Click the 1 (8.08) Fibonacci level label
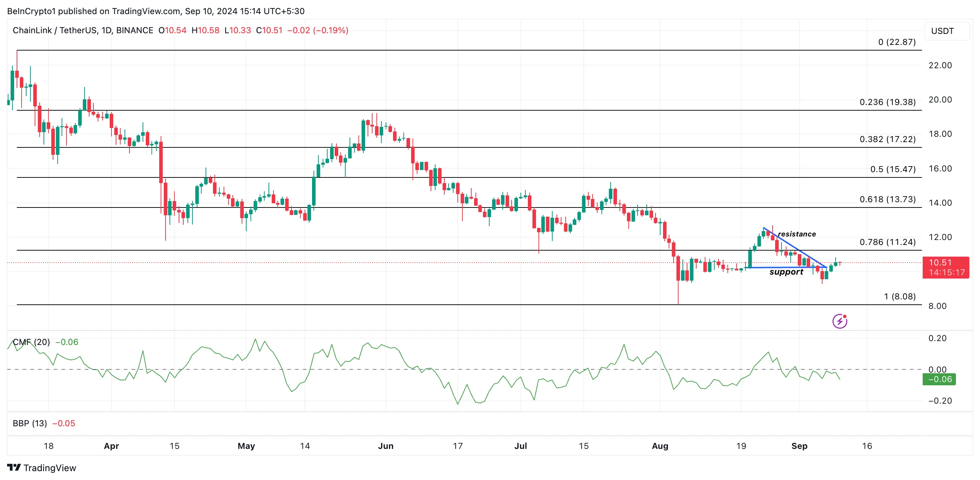 point(899,297)
